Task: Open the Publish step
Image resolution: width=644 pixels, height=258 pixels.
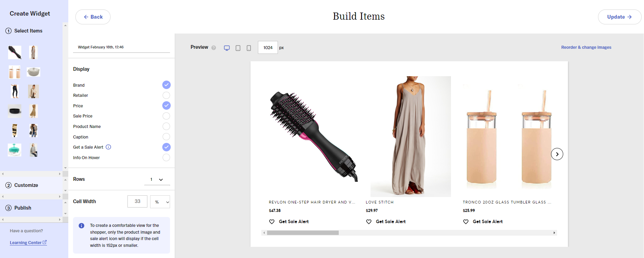Action: tap(23, 208)
